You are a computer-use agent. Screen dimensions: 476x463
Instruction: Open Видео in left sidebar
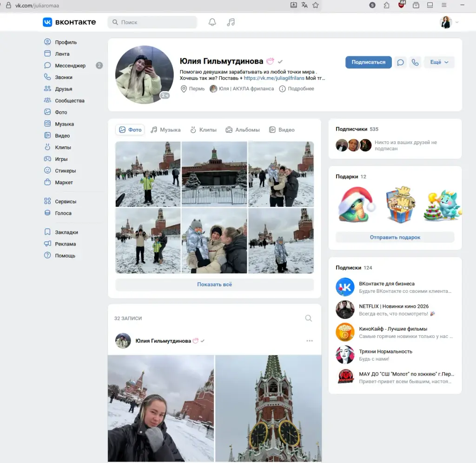(x=57, y=135)
